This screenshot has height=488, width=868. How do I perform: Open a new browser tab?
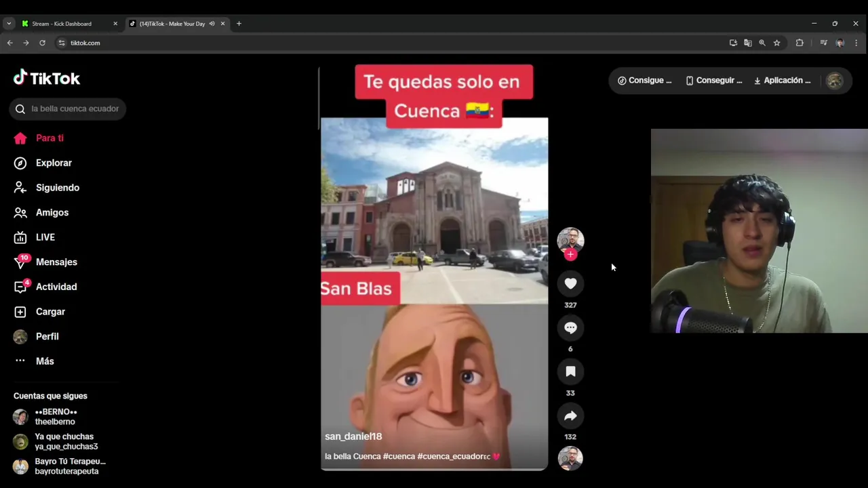[x=239, y=24]
